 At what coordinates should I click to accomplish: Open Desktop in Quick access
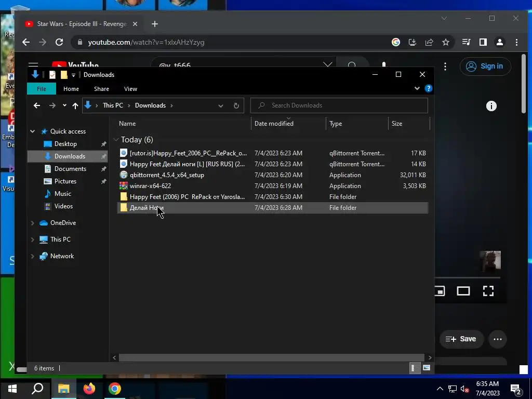pos(65,144)
